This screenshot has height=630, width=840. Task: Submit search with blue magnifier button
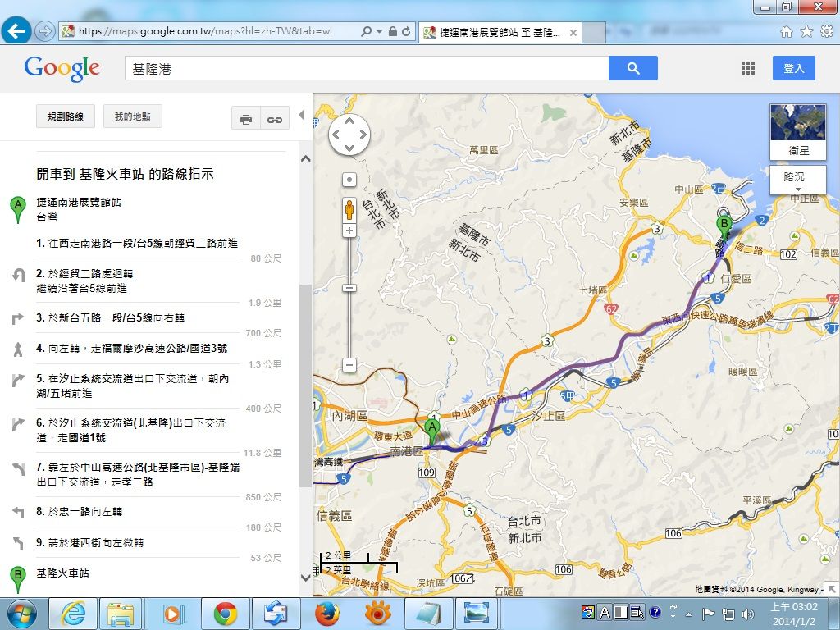(633, 68)
